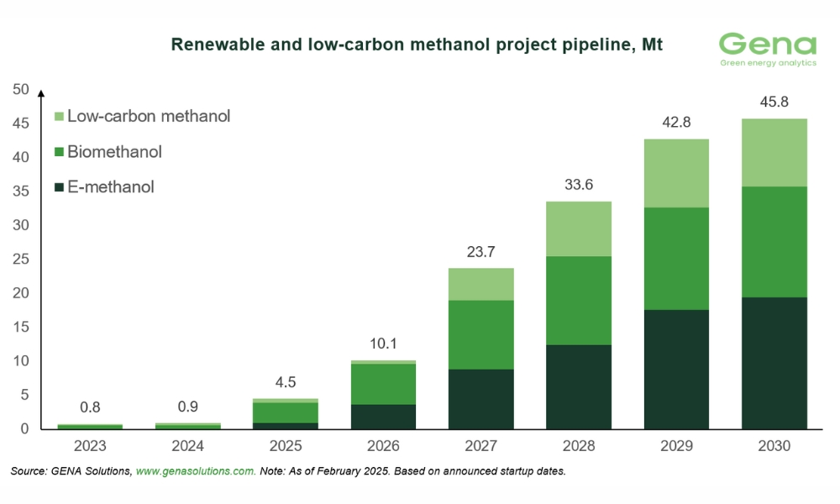This screenshot has height=504, width=840.
Task: Select the 2030 Low-carbon methanol bar segment
Action: coord(774,152)
